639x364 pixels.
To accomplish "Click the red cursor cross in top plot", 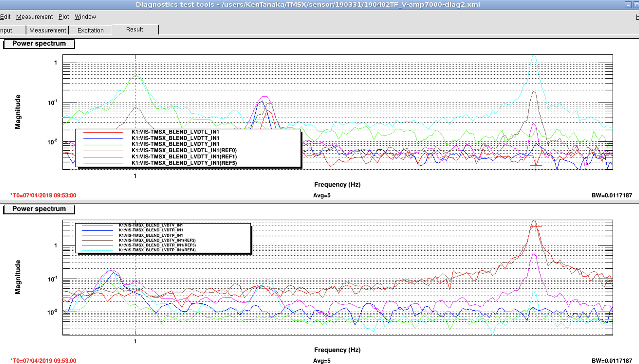I will [536, 165].
